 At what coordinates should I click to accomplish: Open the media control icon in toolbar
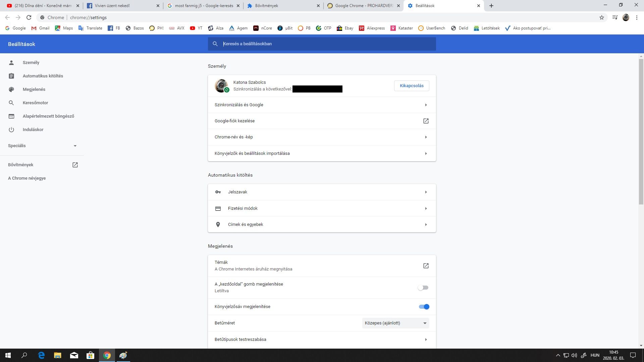click(x=615, y=17)
